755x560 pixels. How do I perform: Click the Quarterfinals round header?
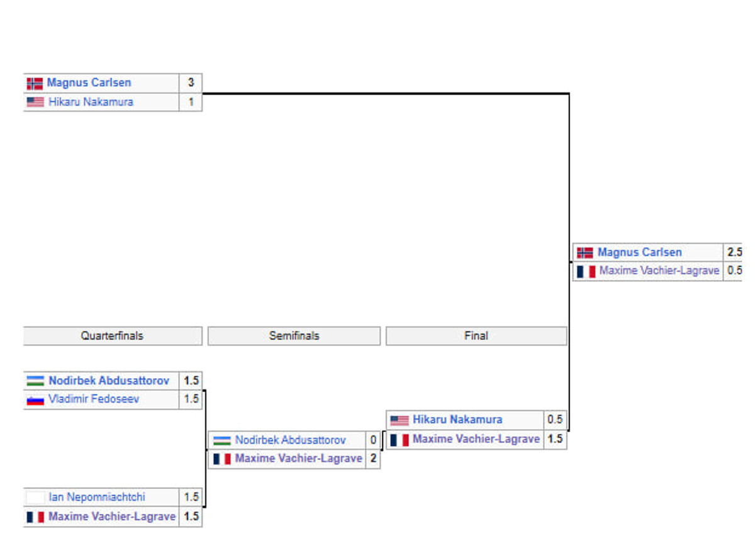coord(112,336)
